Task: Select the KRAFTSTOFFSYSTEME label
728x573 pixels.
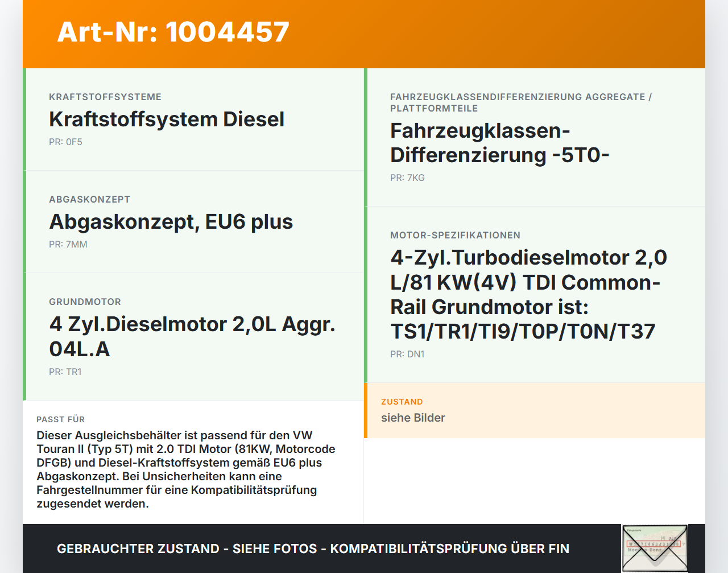Action: pyautogui.click(x=105, y=97)
